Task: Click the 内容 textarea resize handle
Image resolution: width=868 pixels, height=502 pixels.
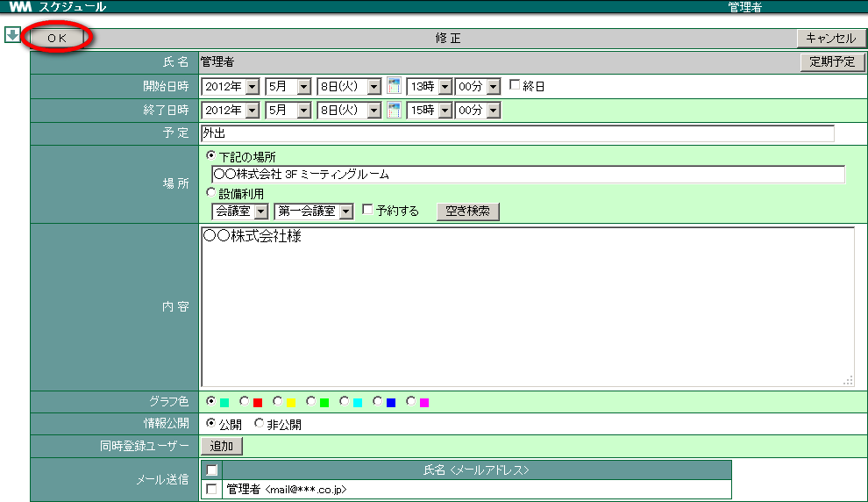Action: click(848, 381)
